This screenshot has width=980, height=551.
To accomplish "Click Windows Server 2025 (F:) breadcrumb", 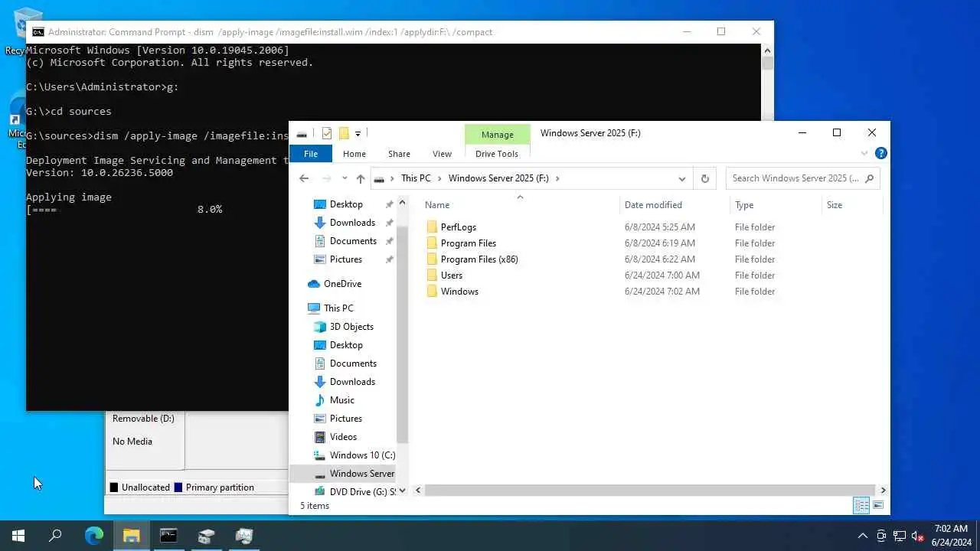I will click(x=498, y=178).
